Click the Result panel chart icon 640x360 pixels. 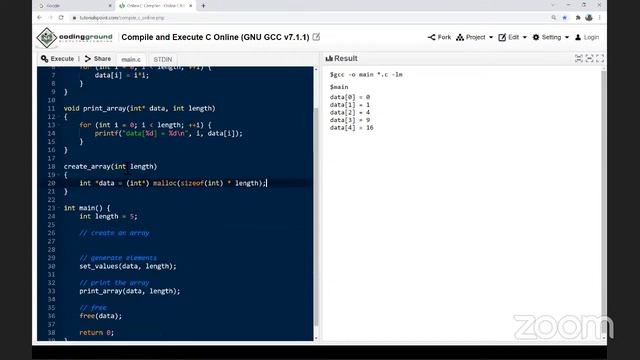pos(329,58)
